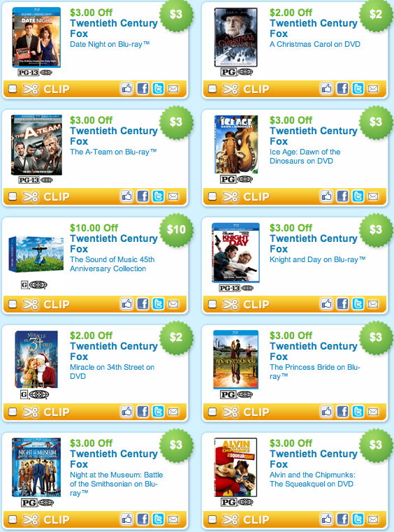Tweet the Knight and Day coupon
The width and height of the screenshot is (394, 532).
[x=358, y=304]
